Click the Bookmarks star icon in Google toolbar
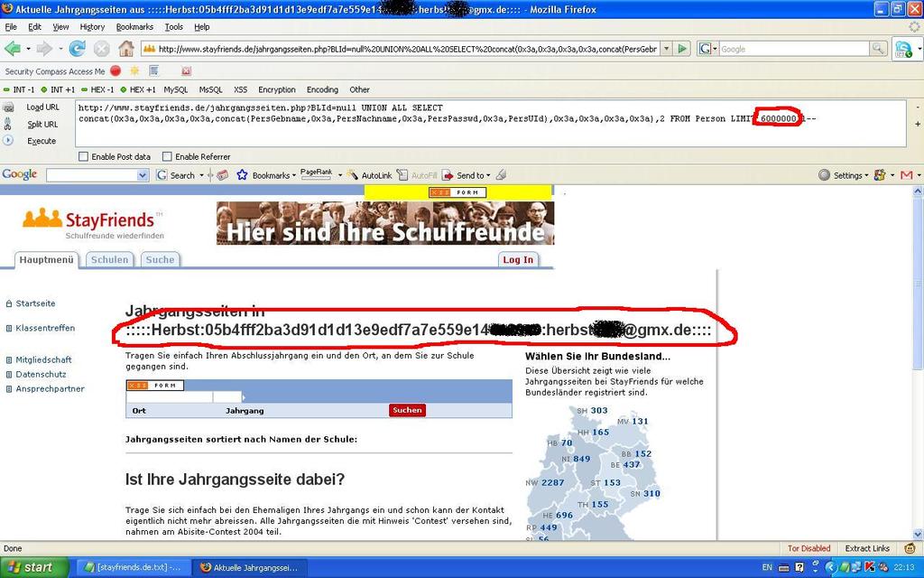This screenshot has height=578, width=924. (242, 175)
